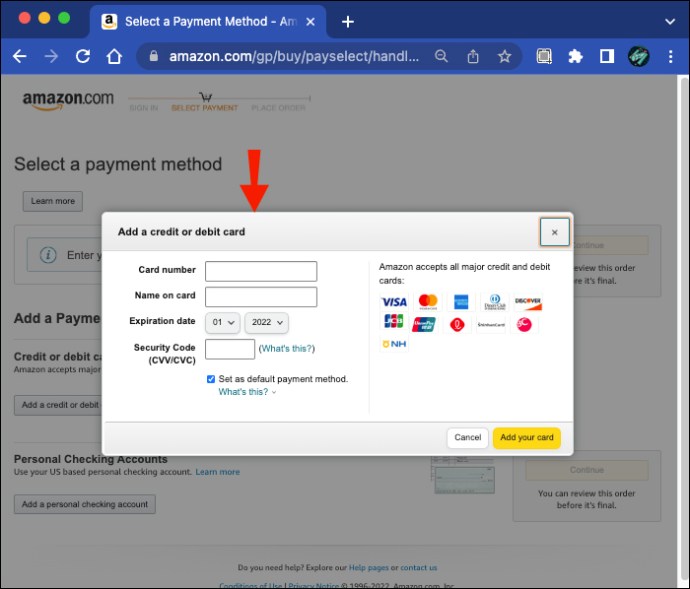The width and height of the screenshot is (690, 589).
Task: Click the Add a credit or debit button
Action: tap(59, 405)
